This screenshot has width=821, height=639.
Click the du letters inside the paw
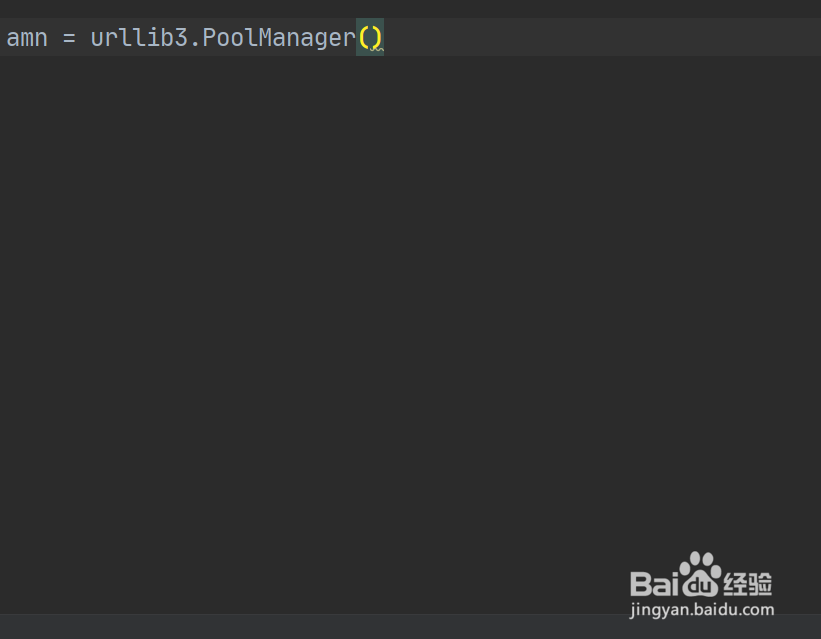pos(701,586)
